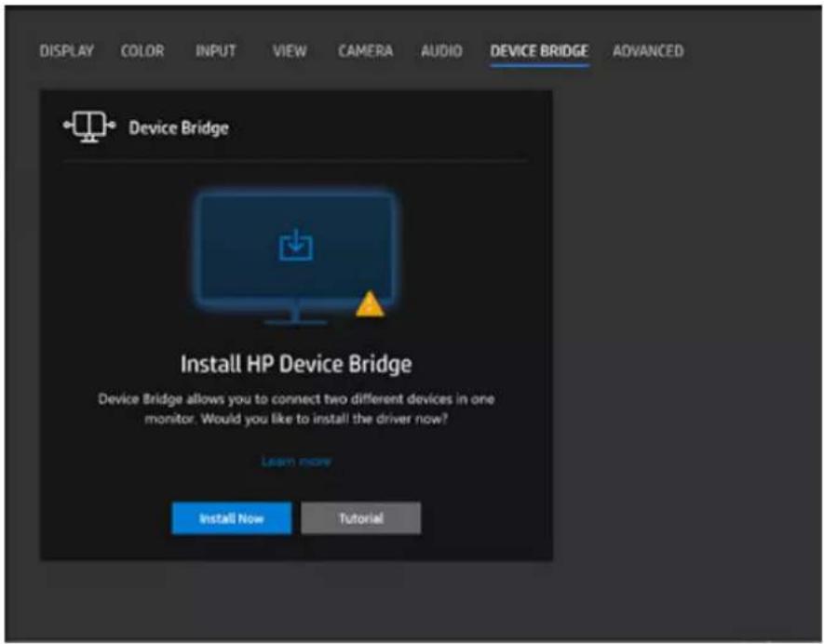Click the Install Now button
Screen dimensions: 824x644
231,518
